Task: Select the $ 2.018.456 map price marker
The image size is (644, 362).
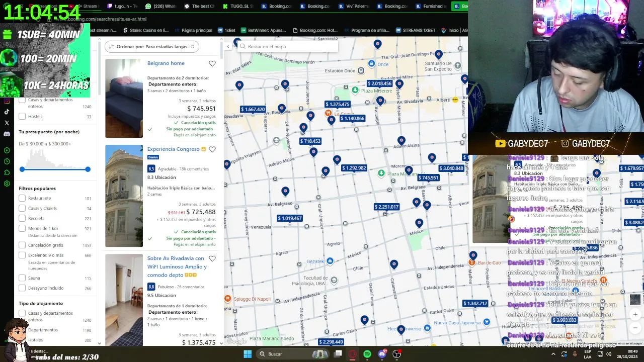Action: pyautogui.click(x=379, y=83)
